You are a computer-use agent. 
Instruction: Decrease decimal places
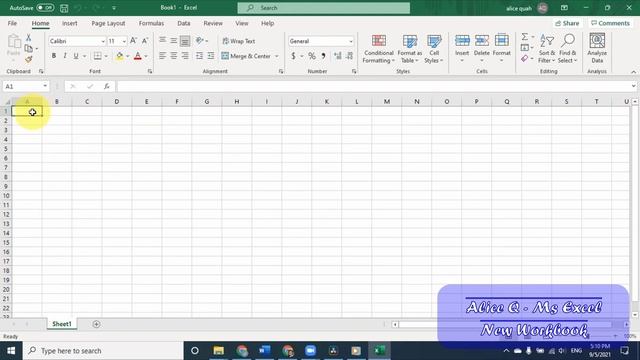click(349, 56)
